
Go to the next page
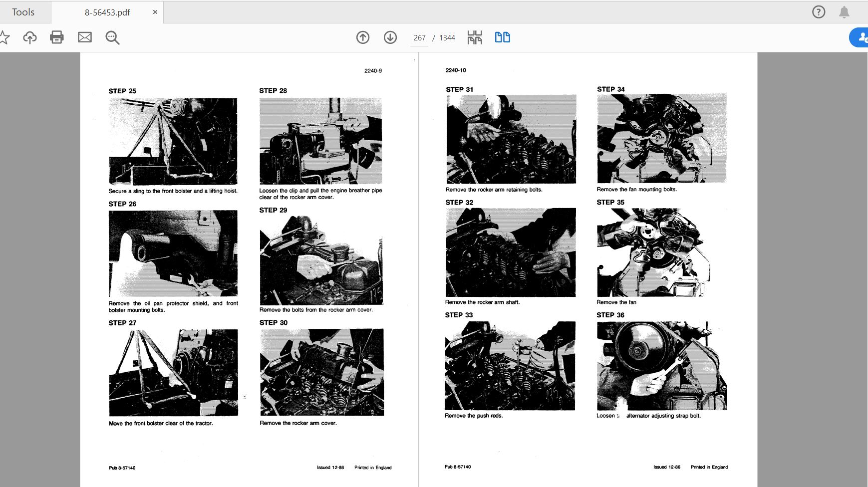(x=390, y=37)
